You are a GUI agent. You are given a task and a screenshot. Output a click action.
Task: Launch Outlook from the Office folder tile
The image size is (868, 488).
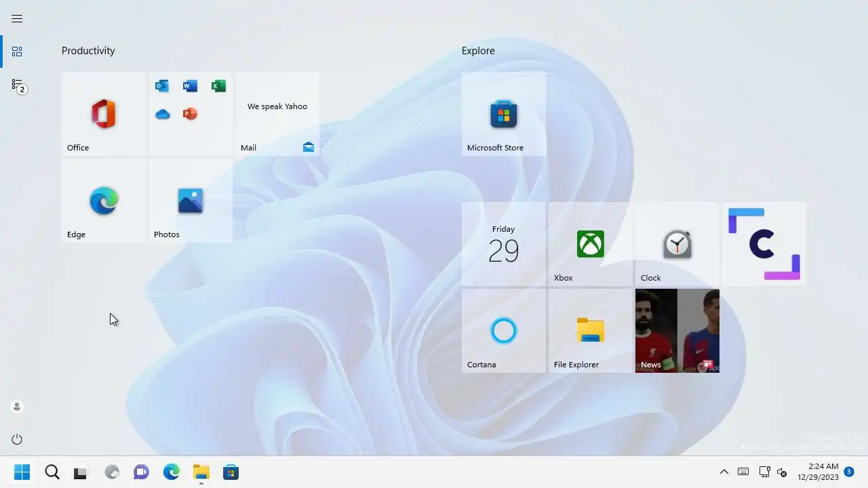point(162,86)
